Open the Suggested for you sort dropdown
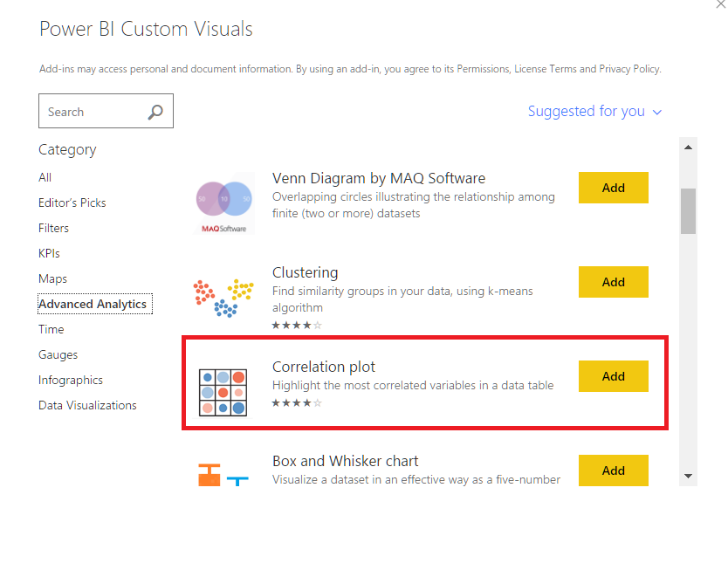Image resolution: width=728 pixels, height=570 pixels. tap(595, 112)
